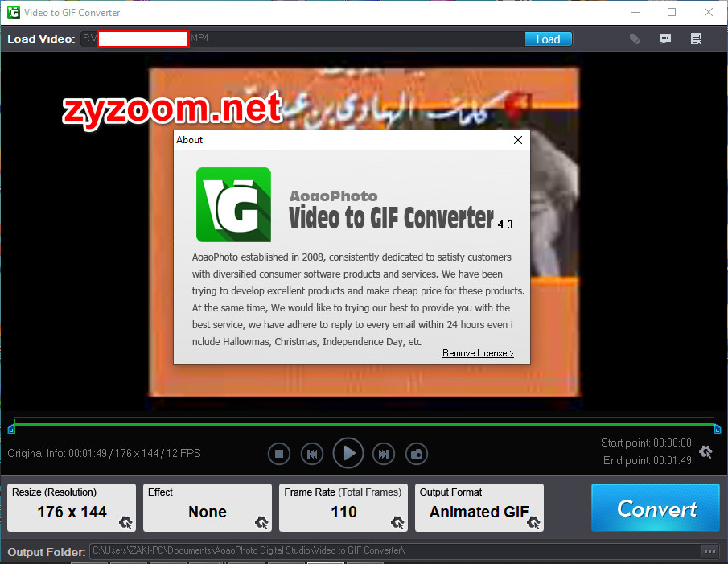Click the End point 00:01:49 text

click(x=648, y=460)
